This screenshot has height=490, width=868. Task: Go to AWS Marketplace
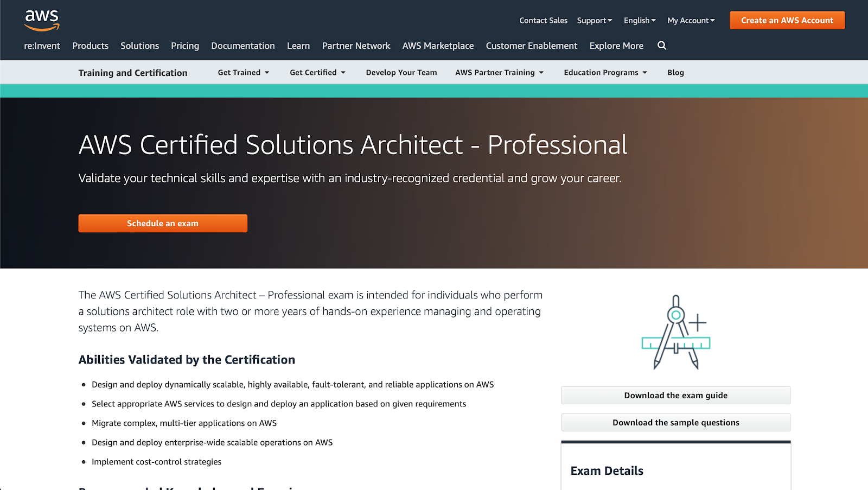tap(438, 46)
